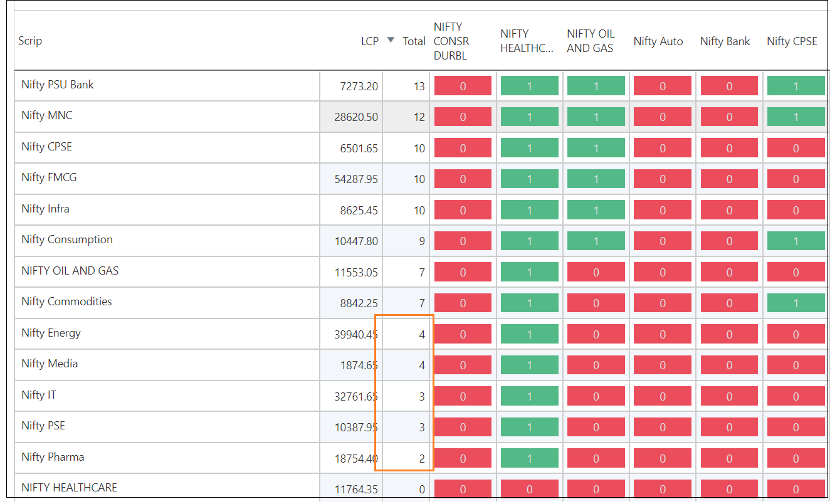Image resolution: width=830 pixels, height=504 pixels.
Task: Click the Total column header
Action: [414, 41]
